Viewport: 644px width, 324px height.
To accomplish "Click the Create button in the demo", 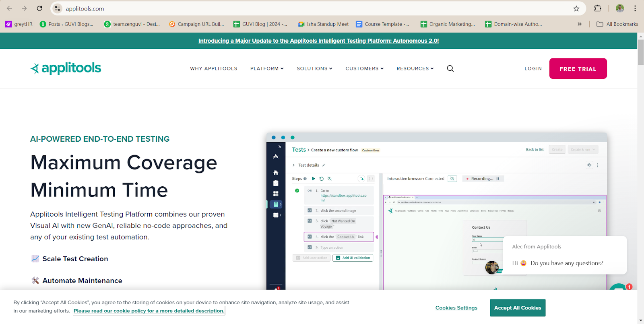I will coord(557,150).
